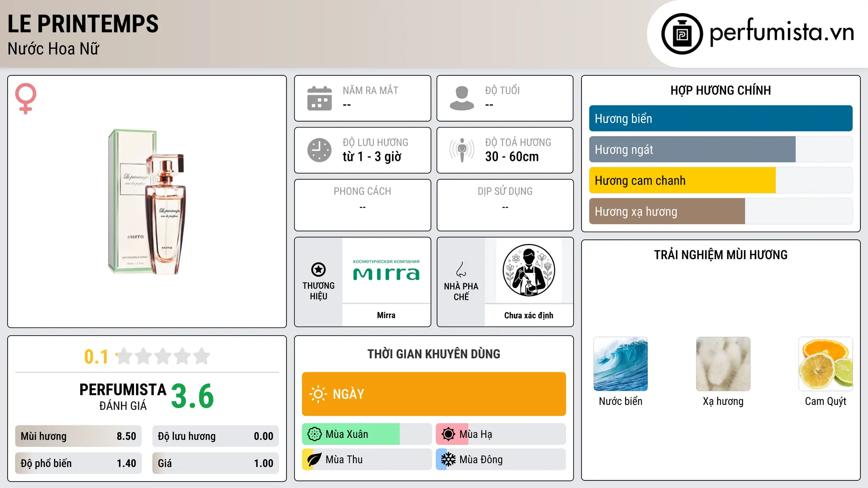Click the Hương xạ hương accord bar
Viewport: 868px width, 488px height.
[721, 211]
